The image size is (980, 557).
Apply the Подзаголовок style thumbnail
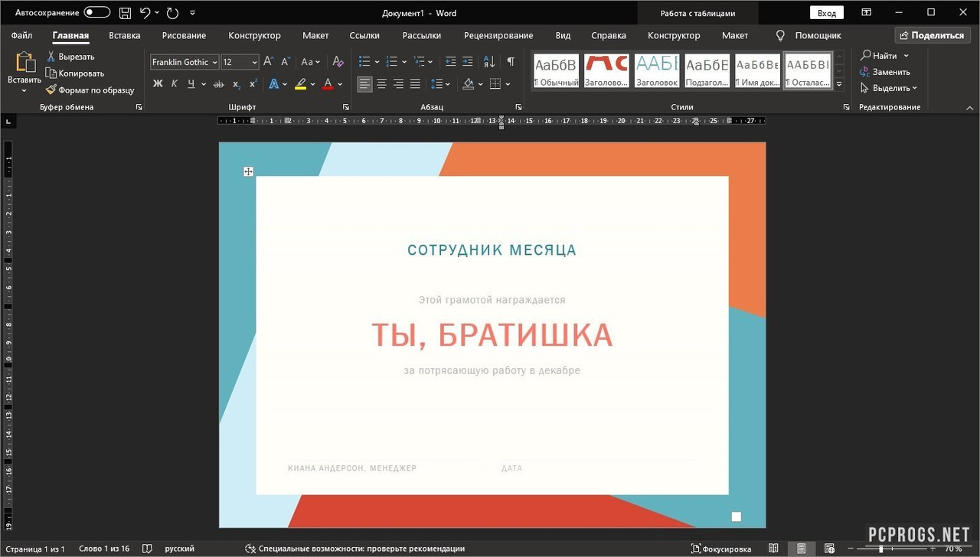tap(707, 70)
